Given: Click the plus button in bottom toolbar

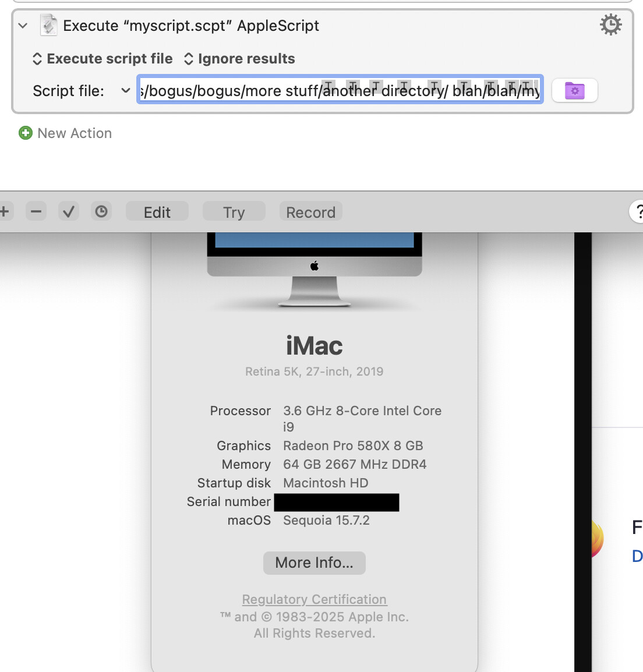Looking at the screenshot, I should point(5,211).
